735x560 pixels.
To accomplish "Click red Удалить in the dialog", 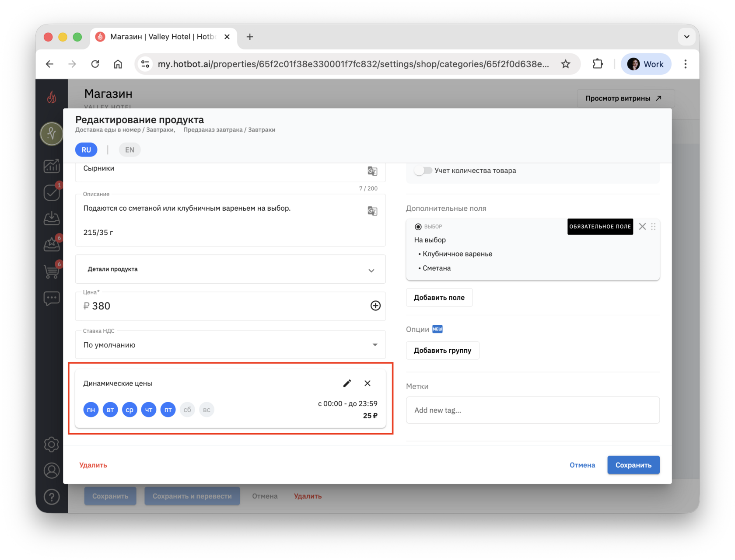I will (x=93, y=465).
